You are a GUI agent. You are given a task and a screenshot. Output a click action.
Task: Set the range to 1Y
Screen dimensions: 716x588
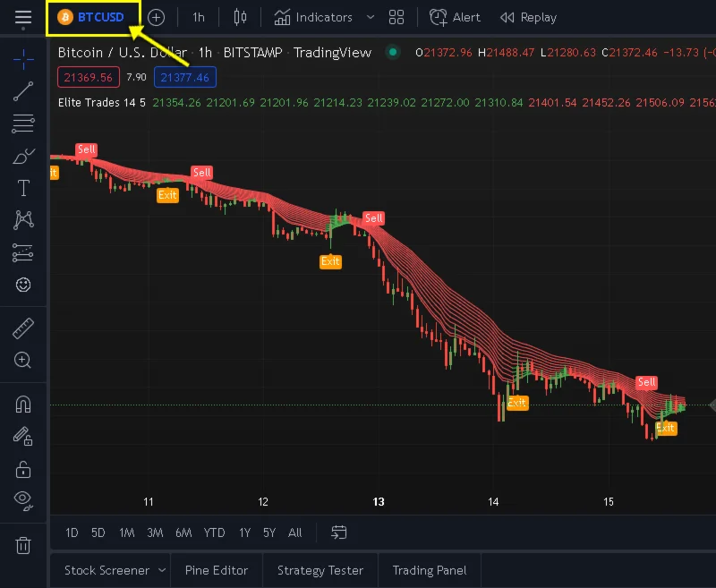coord(244,533)
